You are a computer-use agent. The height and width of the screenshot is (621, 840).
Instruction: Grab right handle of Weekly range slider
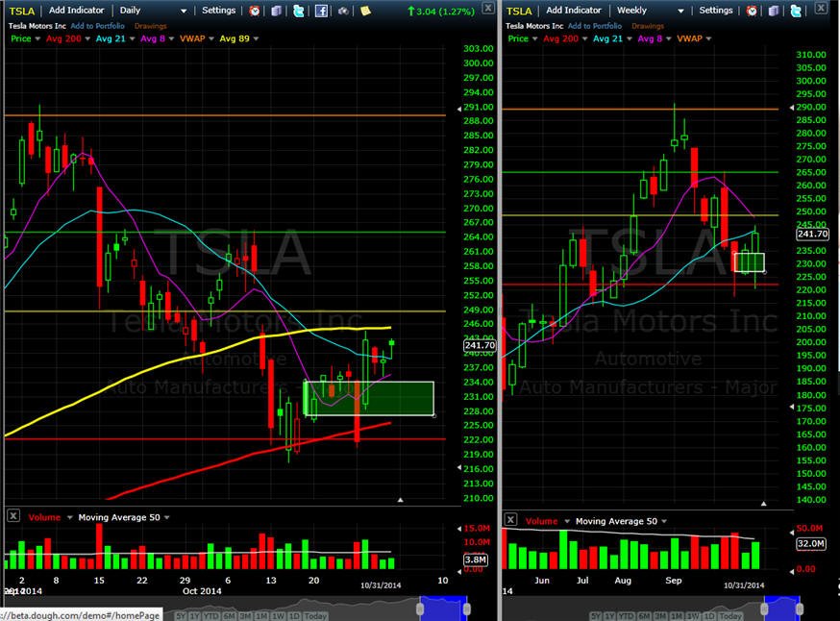click(800, 609)
